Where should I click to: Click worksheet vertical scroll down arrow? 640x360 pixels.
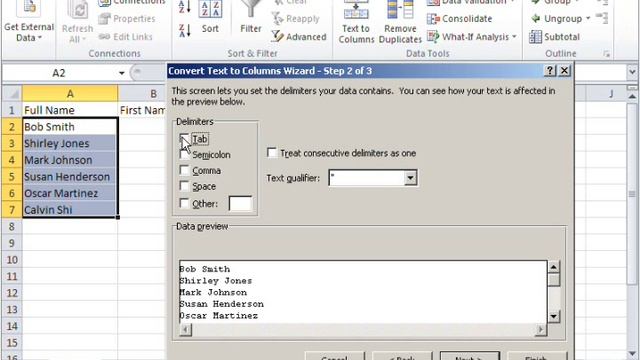pyautogui.click(x=632, y=353)
